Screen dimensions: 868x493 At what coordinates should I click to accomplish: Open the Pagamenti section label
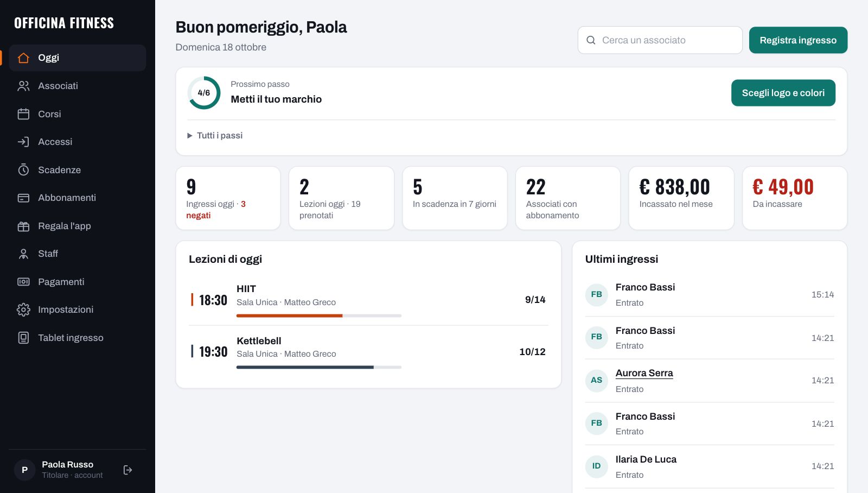click(61, 282)
